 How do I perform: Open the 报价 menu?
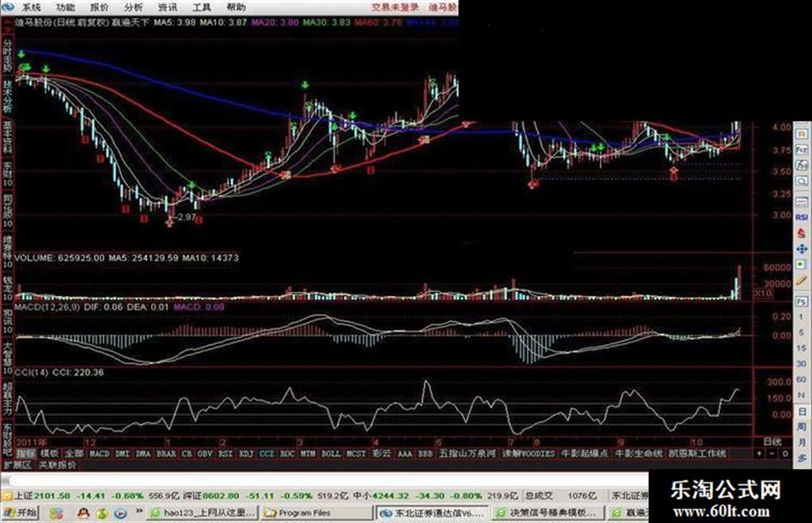click(x=100, y=7)
